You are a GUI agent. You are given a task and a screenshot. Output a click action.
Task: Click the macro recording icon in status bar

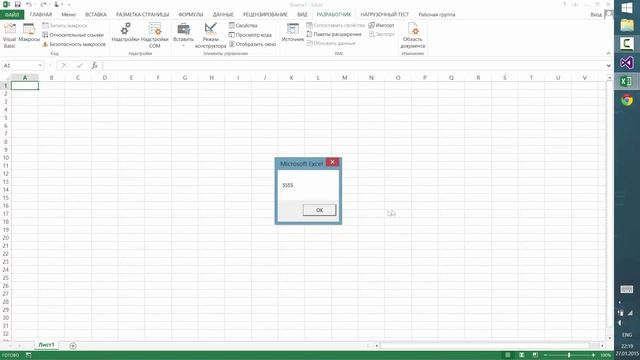click(x=29, y=355)
